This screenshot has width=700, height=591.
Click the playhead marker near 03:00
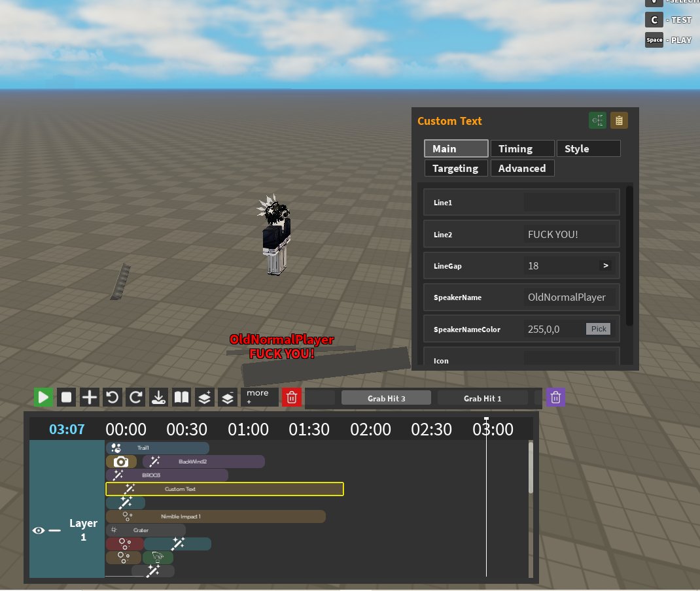[486, 420]
